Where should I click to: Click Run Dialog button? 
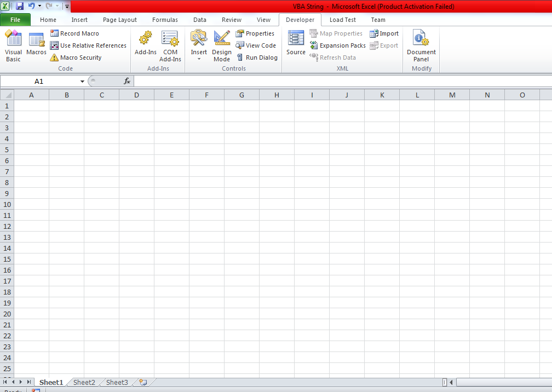257,57
